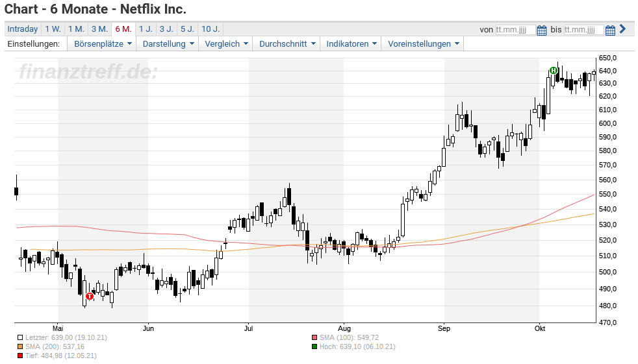Click 'SMA (100): 549,72' legend text

pyautogui.click(x=349, y=337)
